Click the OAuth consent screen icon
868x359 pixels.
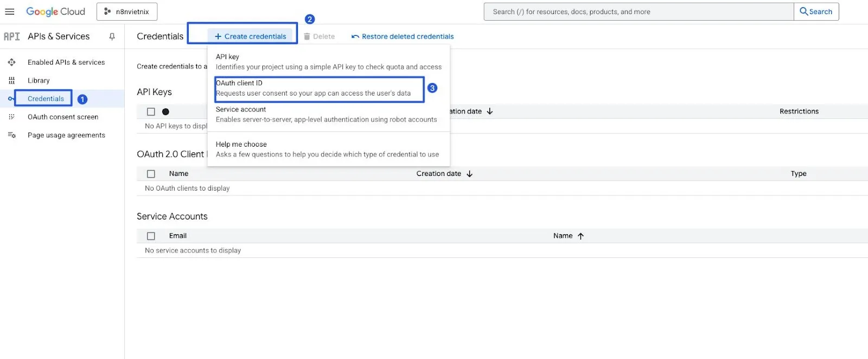11,117
